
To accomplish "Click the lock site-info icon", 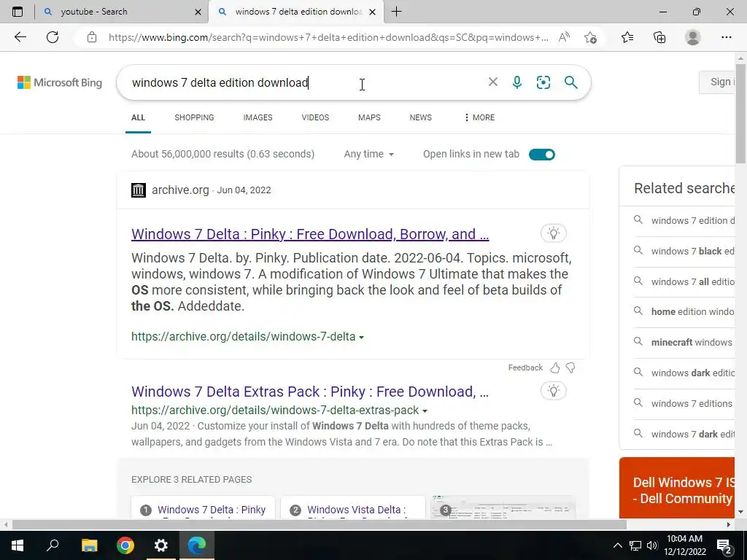I will 92,37.
